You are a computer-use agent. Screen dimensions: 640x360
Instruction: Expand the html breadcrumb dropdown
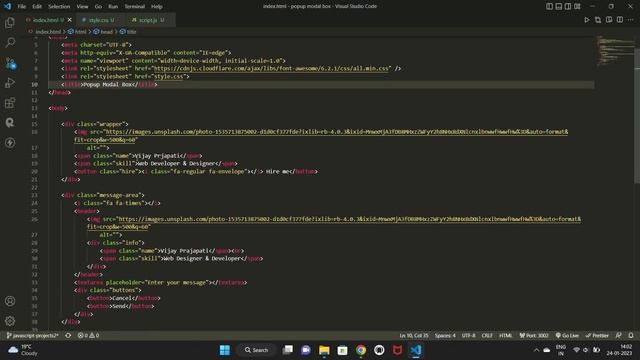(78, 31)
